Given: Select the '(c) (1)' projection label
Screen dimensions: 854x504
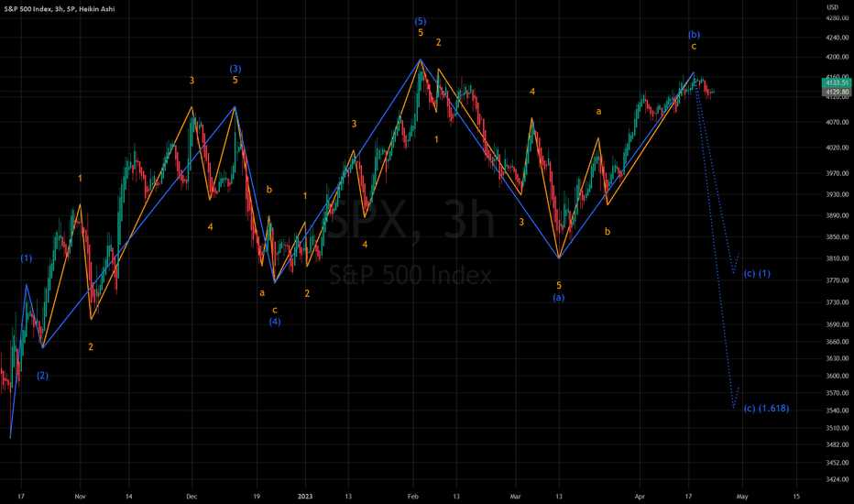Looking at the screenshot, I should pos(757,273).
